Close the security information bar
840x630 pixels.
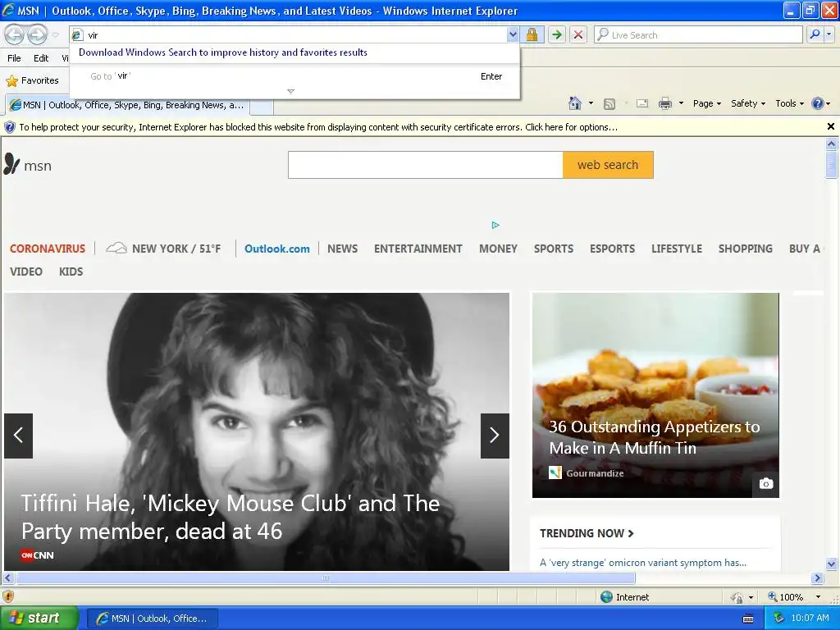(831, 126)
